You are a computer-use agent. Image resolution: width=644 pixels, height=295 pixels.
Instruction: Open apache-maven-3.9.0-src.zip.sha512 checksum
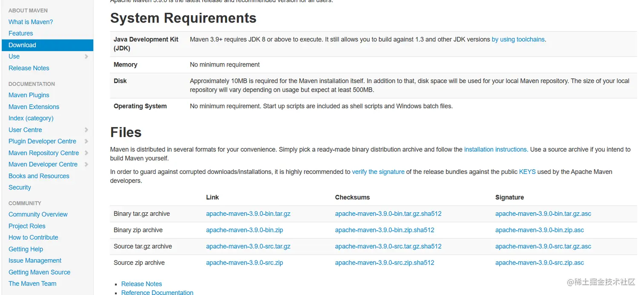385,263
